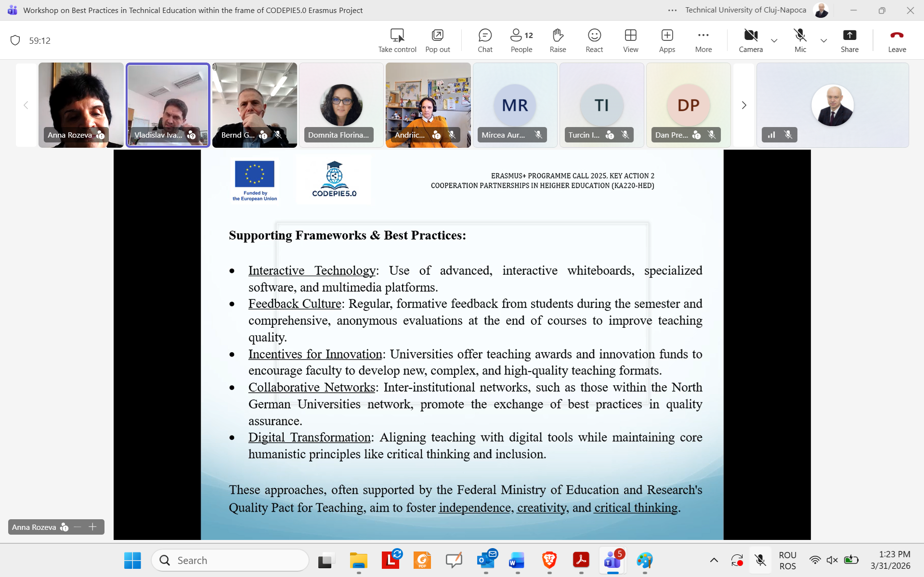Open the People participants list
This screenshot has width=924, height=577.
521,40
